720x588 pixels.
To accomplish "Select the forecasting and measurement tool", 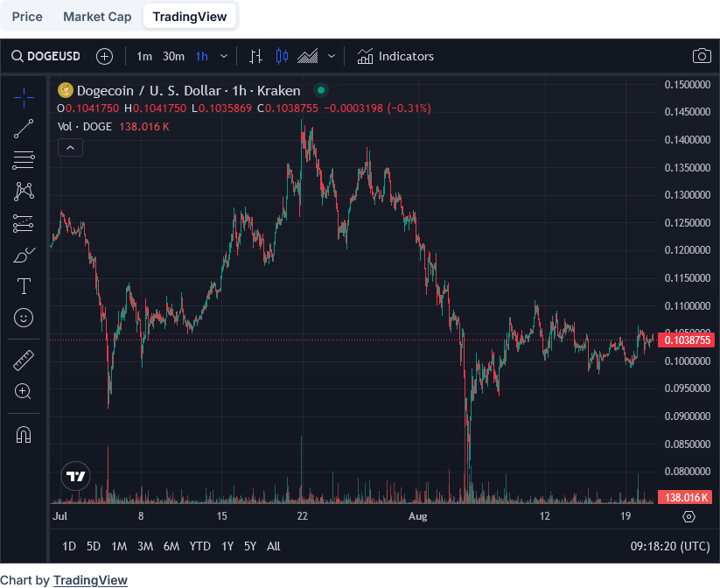I will pyautogui.click(x=24, y=223).
